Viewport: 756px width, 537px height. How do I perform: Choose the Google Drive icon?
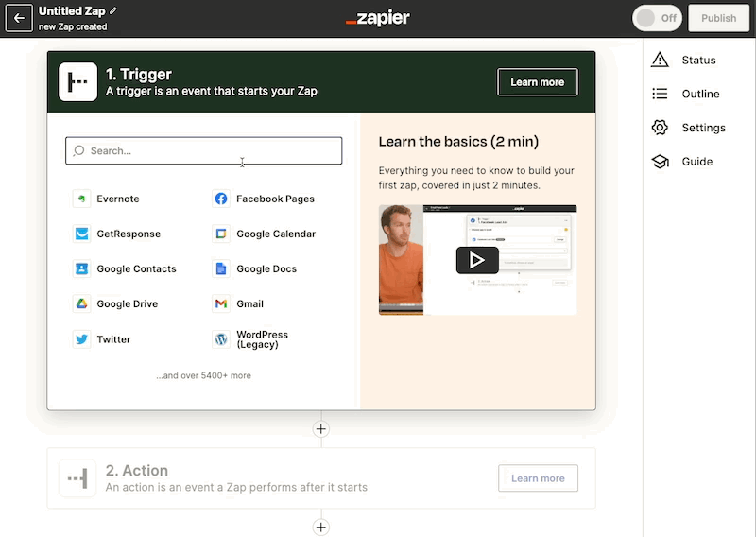click(81, 303)
